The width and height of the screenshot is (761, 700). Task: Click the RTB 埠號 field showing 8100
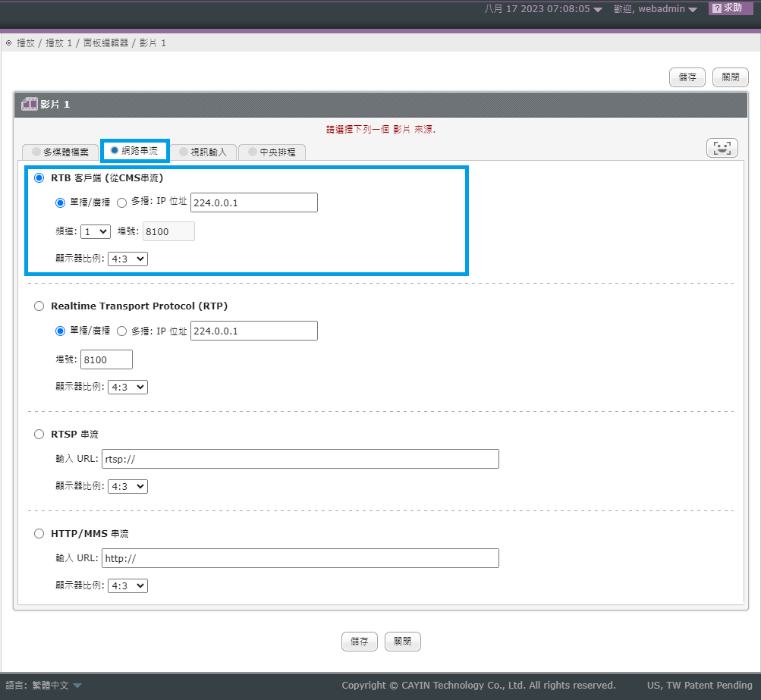[x=168, y=231]
